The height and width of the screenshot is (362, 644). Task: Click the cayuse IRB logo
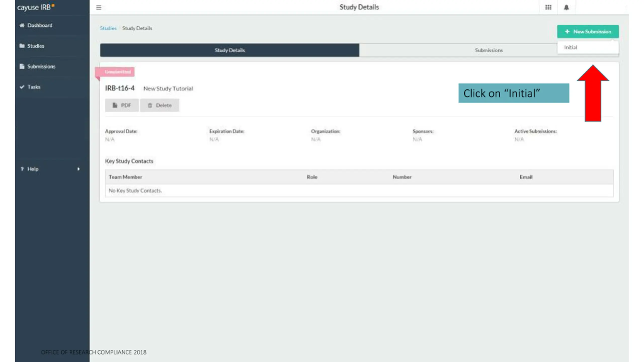(36, 7)
